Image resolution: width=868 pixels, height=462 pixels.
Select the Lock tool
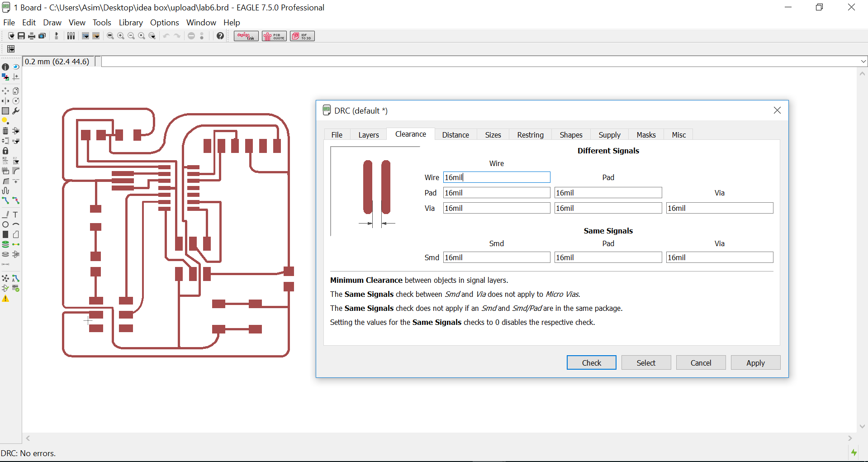[x=5, y=151]
